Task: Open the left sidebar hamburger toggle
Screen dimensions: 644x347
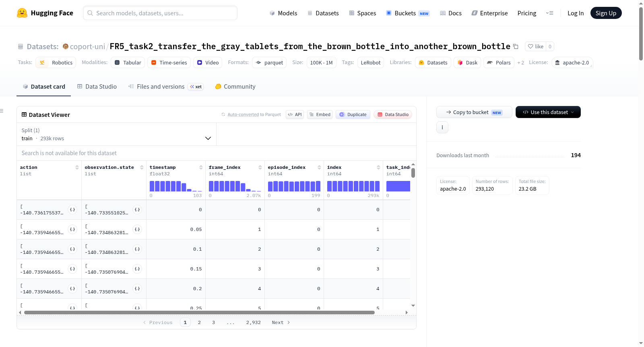Action: click(x=2, y=111)
